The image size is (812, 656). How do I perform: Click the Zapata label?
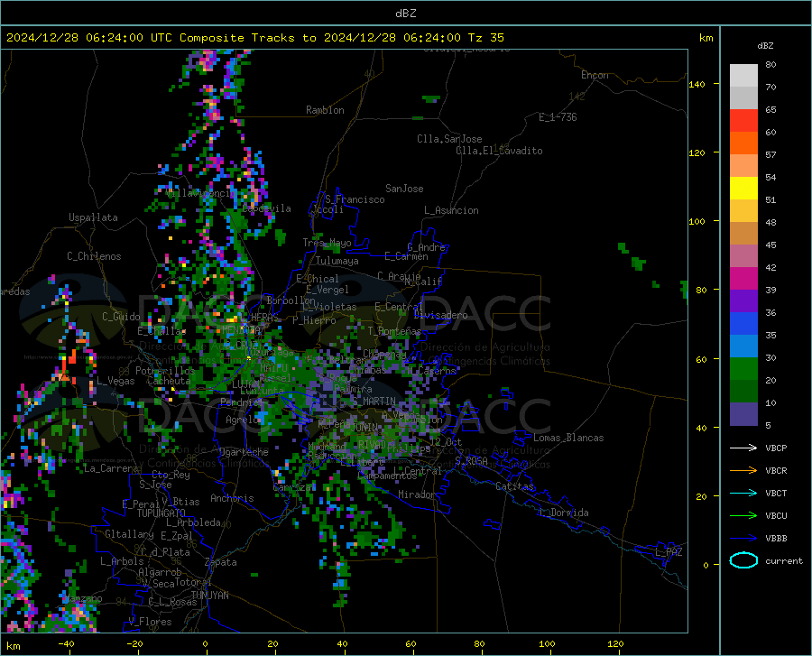(221, 562)
